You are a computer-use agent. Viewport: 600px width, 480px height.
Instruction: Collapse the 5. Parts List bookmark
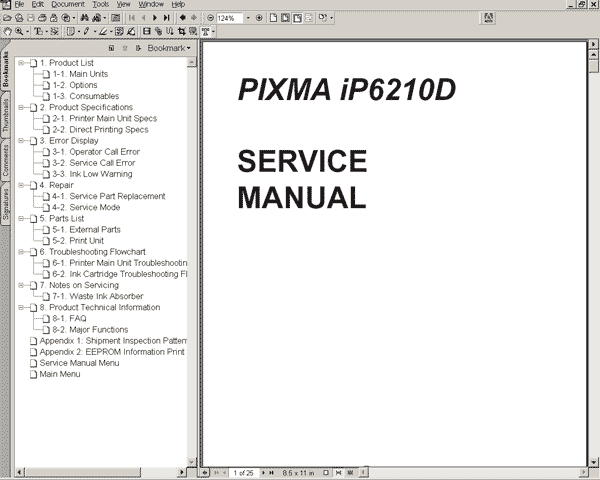21,218
